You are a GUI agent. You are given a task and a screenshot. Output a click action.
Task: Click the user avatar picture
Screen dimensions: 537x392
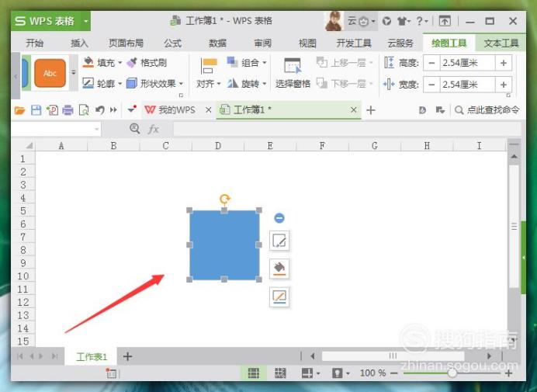pos(334,21)
